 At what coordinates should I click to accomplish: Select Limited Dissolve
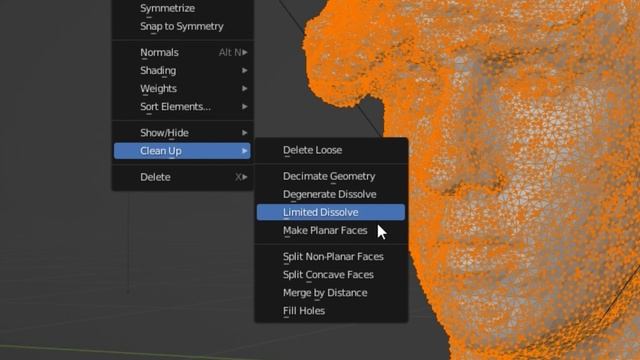(x=331, y=212)
